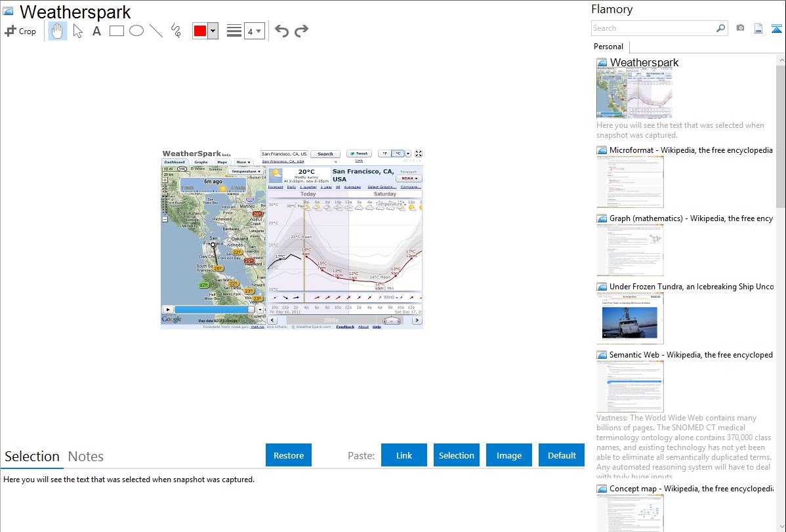Open the line width dropdown showing 4
This screenshot has height=532, width=786.
(x=254, y=31)
